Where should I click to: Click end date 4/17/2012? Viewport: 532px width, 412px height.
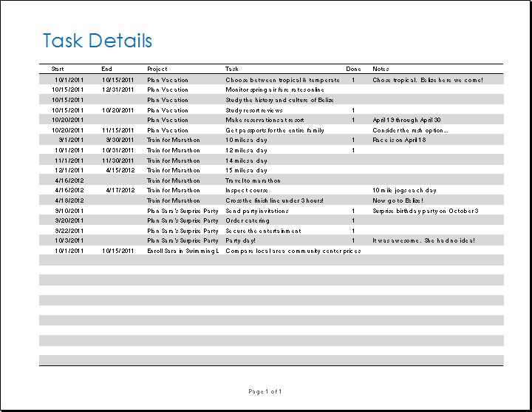pos(120,191)
